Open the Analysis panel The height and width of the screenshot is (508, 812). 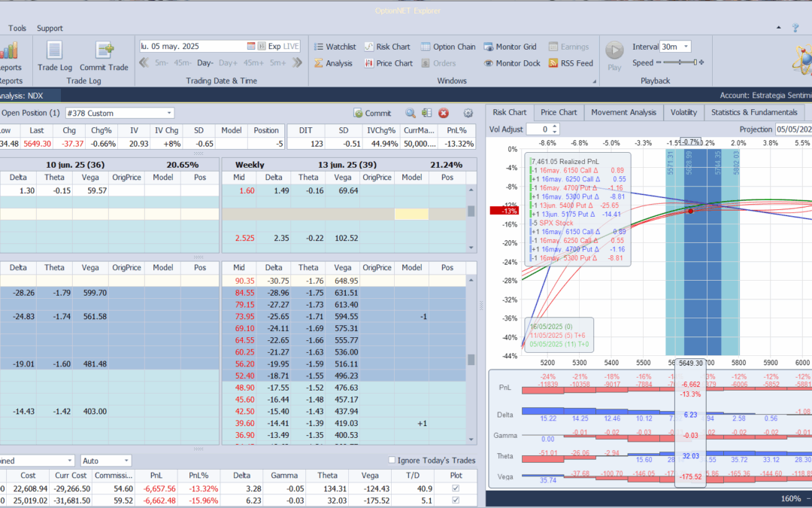[x=338, y=63]
